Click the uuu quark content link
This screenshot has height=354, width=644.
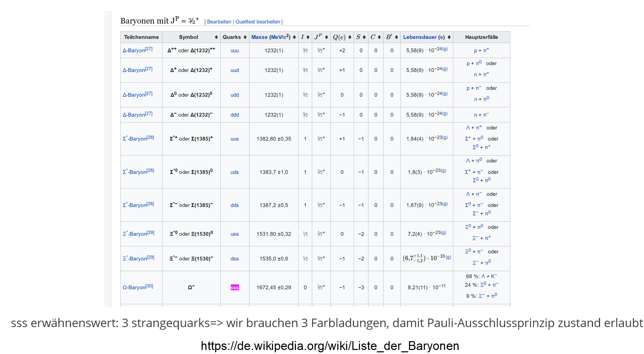coord(235,51)
